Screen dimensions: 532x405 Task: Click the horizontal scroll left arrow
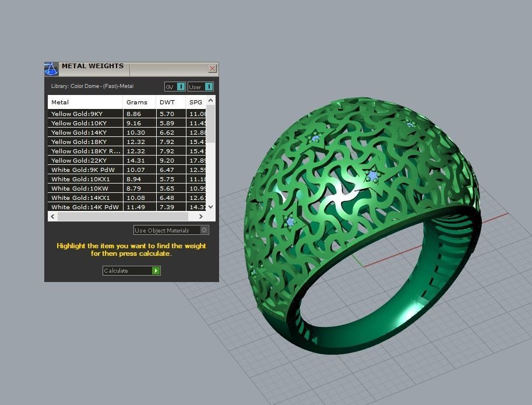[52, 216]
